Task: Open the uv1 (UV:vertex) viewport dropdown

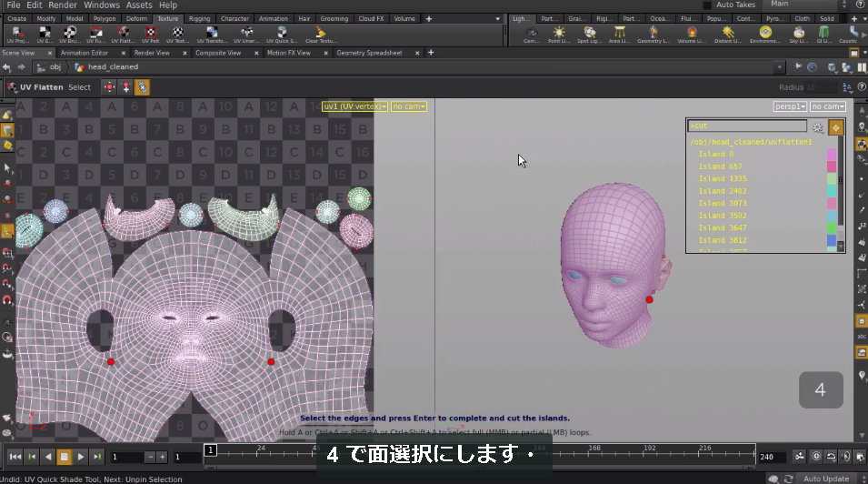Action: point(354,106)
